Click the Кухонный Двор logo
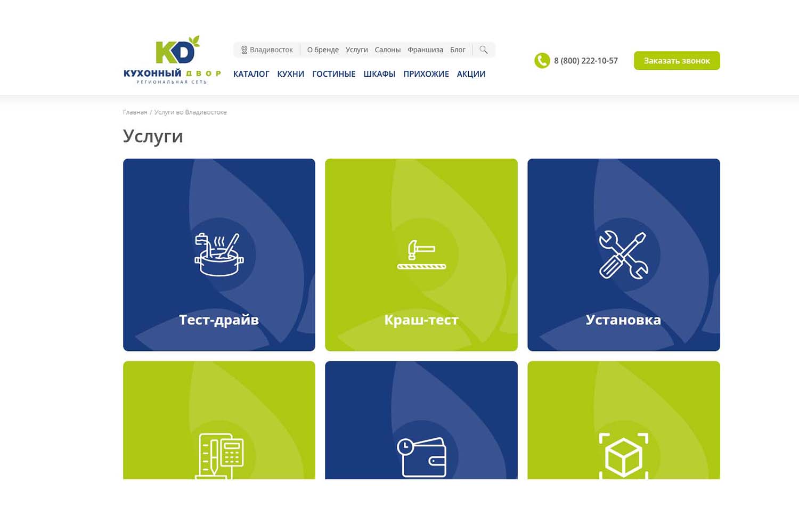Screen dimensions: 799x532 [172, 60]
